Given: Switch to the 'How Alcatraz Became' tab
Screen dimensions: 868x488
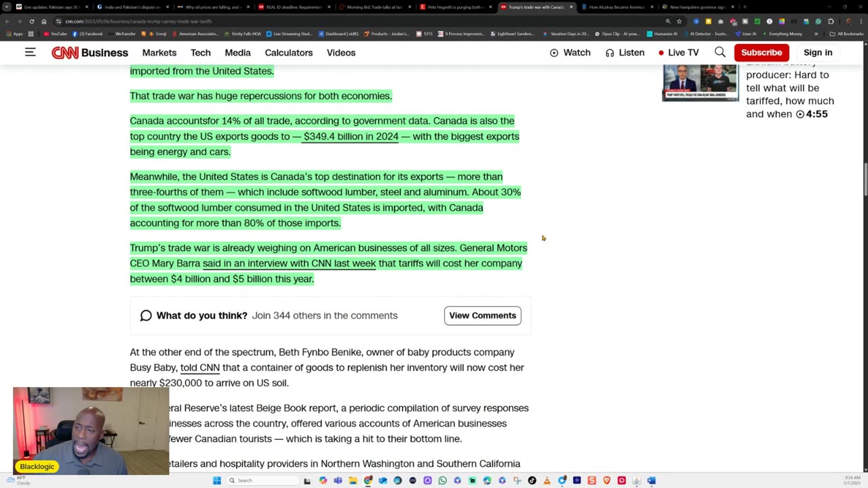Looking at the screenshot, I should [617, 7].
